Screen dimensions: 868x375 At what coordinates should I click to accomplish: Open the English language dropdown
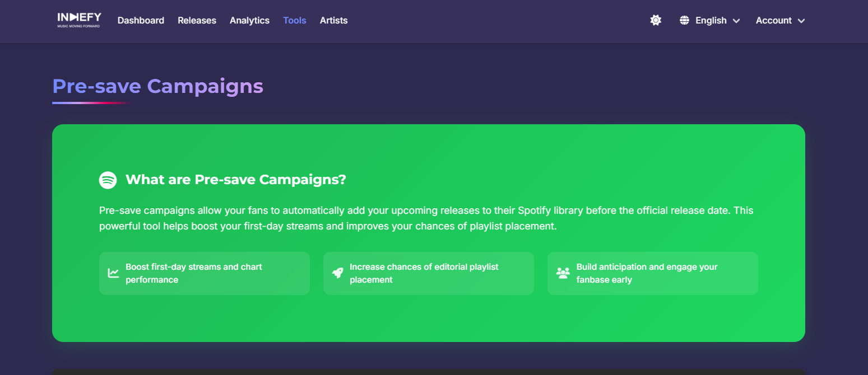[x=711, y=21]
